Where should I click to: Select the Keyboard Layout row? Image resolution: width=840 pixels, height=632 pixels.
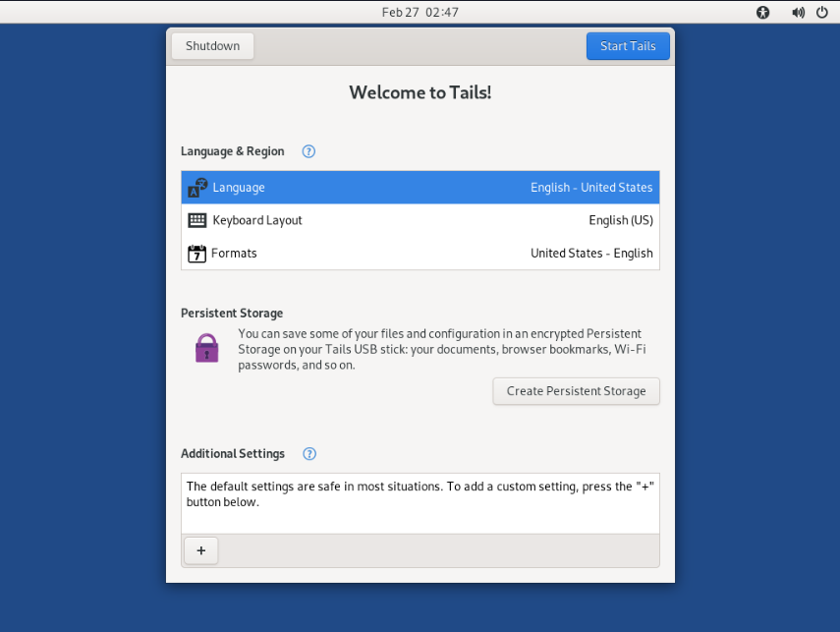click(x=420, y=220)
